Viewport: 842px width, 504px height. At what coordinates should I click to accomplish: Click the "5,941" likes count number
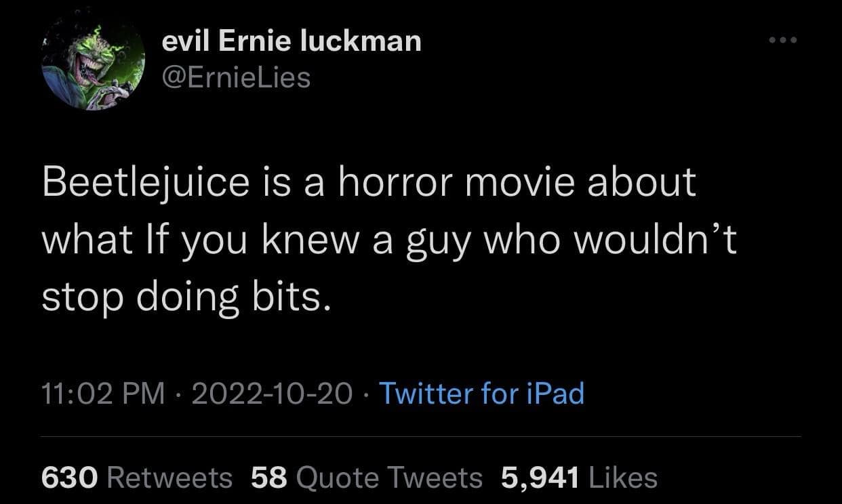540,478
